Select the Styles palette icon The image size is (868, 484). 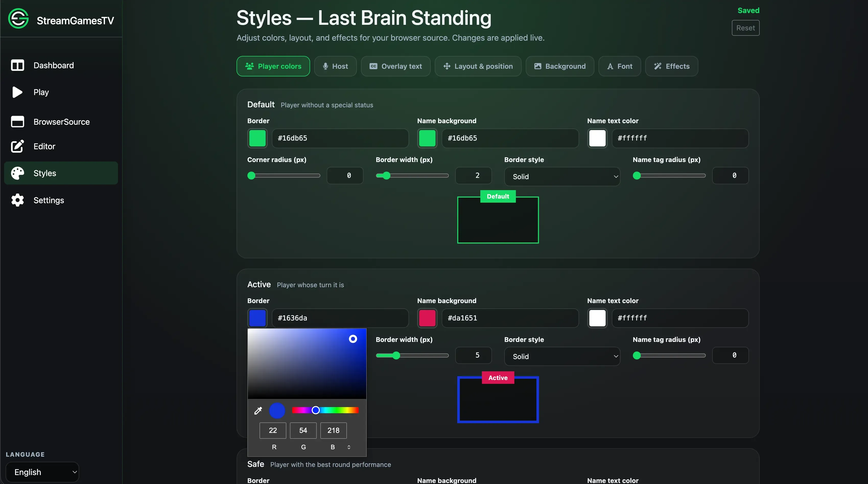(x=17, y=173)
